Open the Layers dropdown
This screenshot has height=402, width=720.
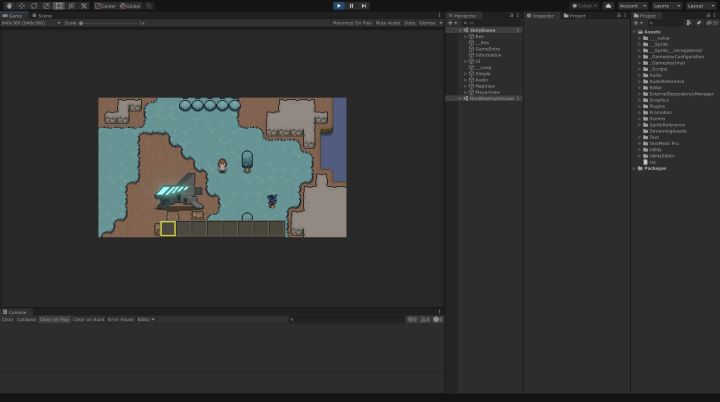pyautogui.click(x=665, y=5)
